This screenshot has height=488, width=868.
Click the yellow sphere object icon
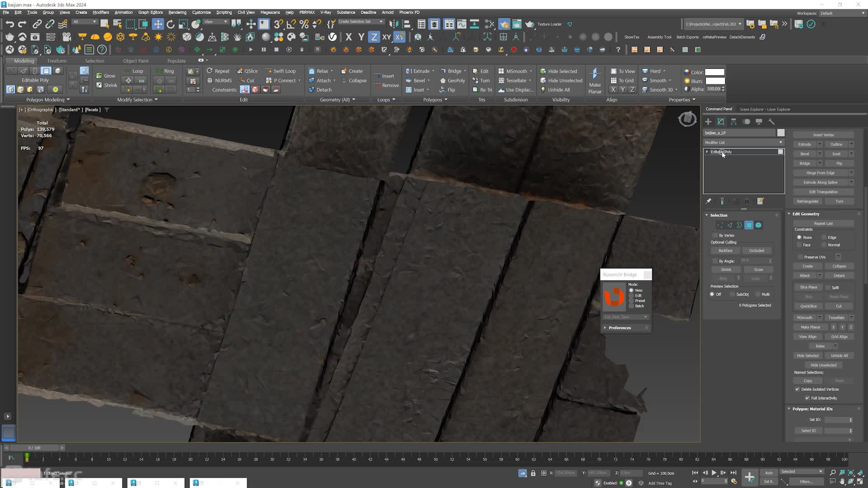click(x=108, y=37)
